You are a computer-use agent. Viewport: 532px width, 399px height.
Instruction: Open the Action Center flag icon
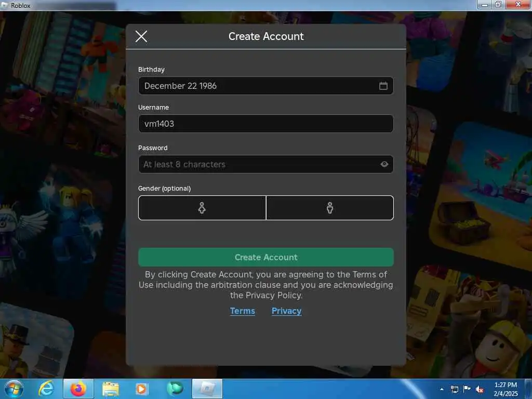click(467, 389)
